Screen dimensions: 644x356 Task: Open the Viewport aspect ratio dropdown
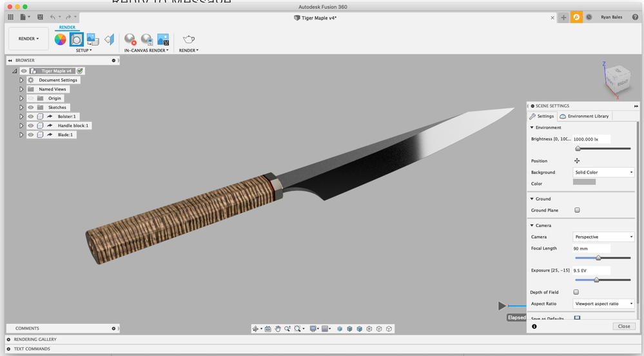point(604,304)
